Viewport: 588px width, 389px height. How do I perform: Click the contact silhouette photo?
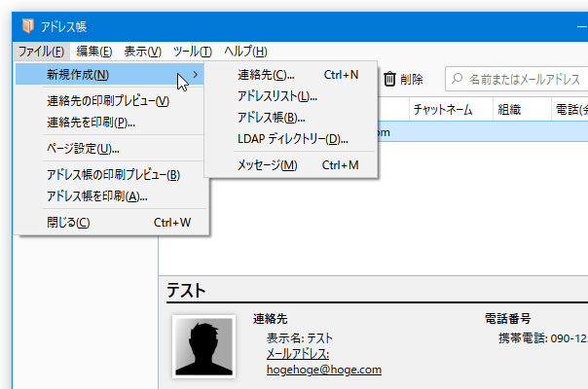click(204, 346)
